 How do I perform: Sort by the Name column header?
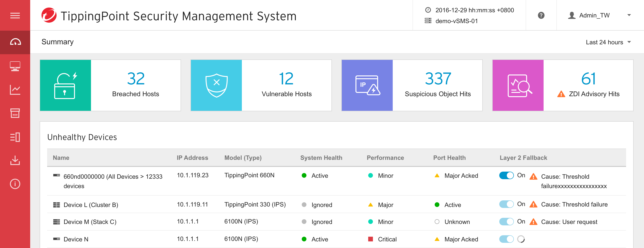click(61, 158)
